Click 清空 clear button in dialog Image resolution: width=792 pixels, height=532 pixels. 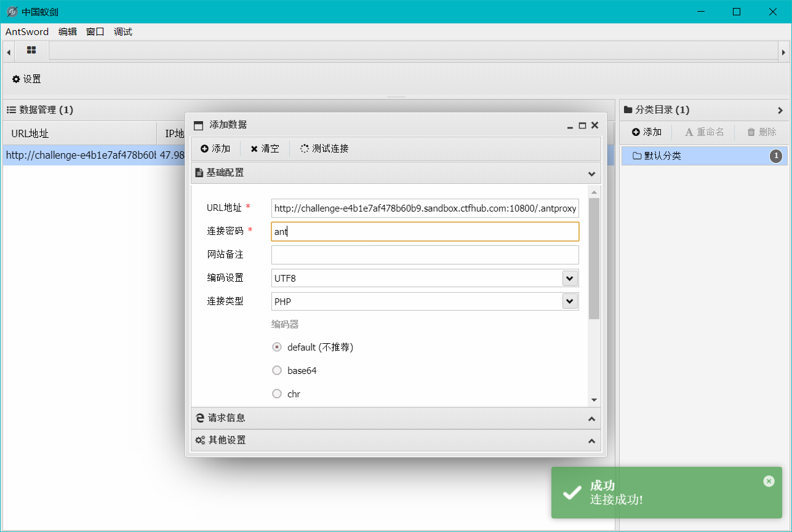(x=265, y=149)
